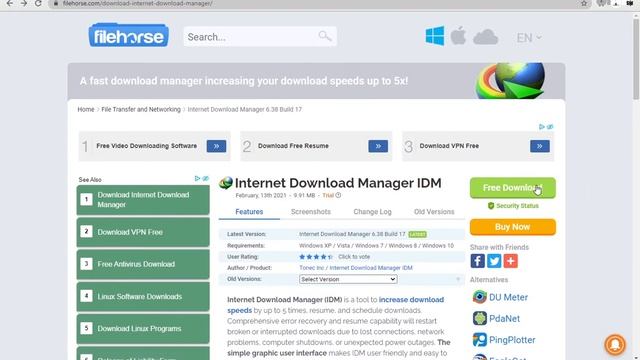Switch to the Features tab
This screenshot has height=360, width=640.
[x=249, y=212]
